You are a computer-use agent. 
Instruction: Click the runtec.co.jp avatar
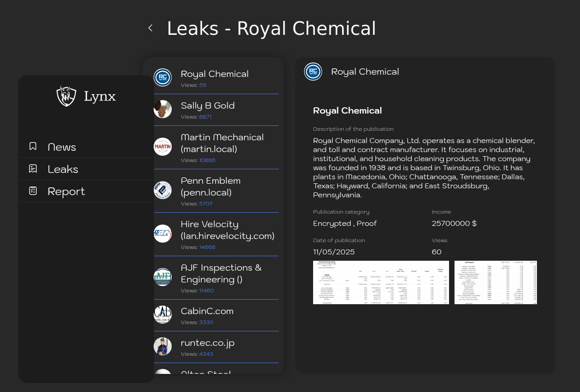tap(163, 346)
